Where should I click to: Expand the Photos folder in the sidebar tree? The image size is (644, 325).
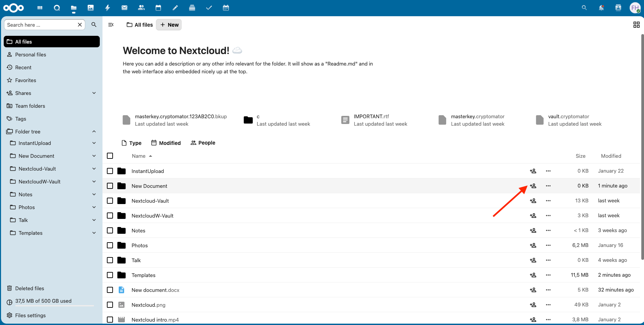tap(94, 207)
